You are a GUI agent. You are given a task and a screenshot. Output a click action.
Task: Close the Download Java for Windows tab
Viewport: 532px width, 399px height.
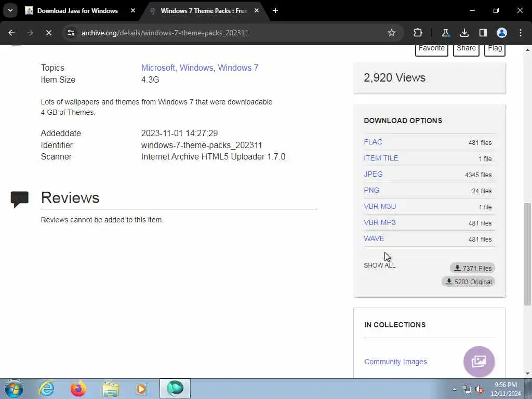(x=133, y=10)
